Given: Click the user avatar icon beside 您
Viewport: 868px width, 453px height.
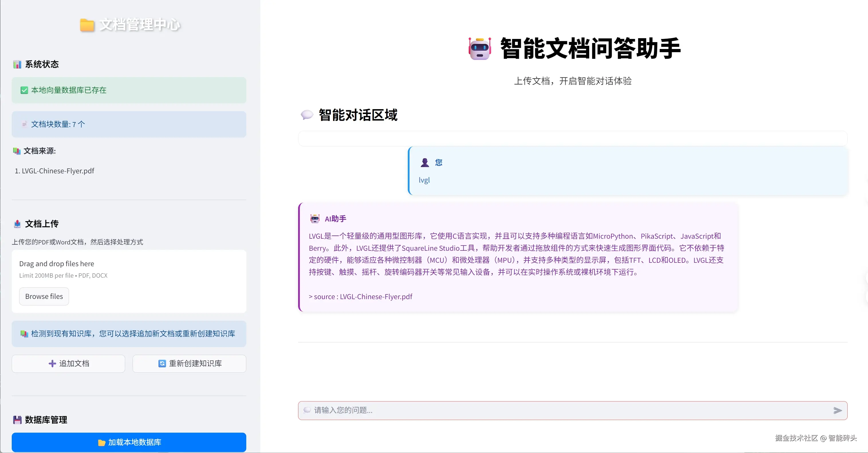Looking at the screenshot, I should point(425,163).
